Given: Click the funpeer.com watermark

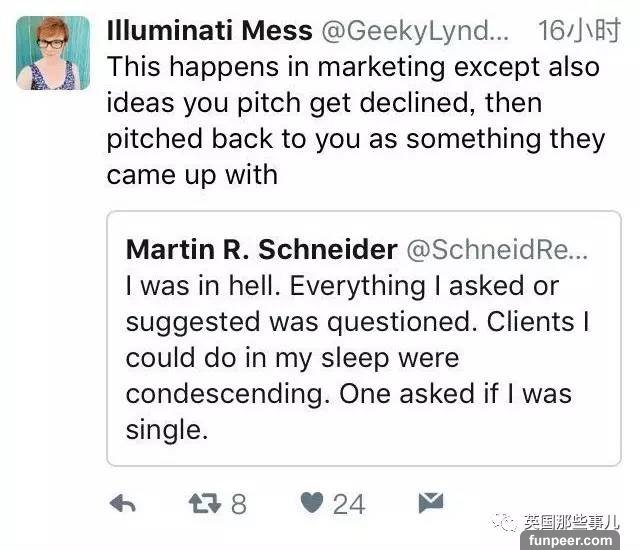Looking at the screenshot, I should 579,541.
